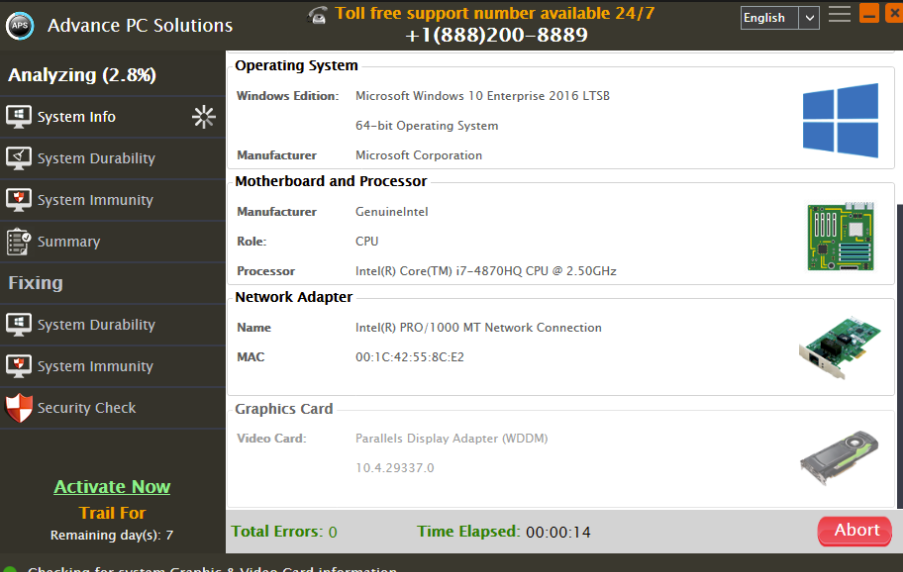Click the 'Trail For' label

112,513
